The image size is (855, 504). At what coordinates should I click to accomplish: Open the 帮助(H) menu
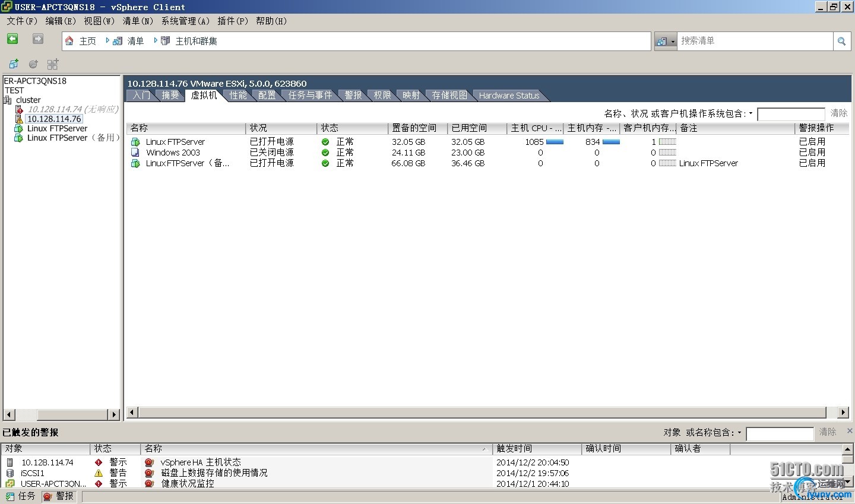[x=271, y=21]
